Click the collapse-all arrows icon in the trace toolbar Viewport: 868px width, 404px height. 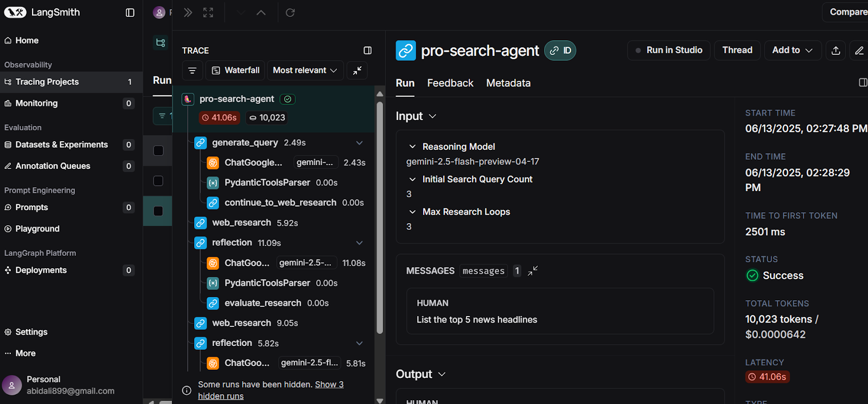357,71
